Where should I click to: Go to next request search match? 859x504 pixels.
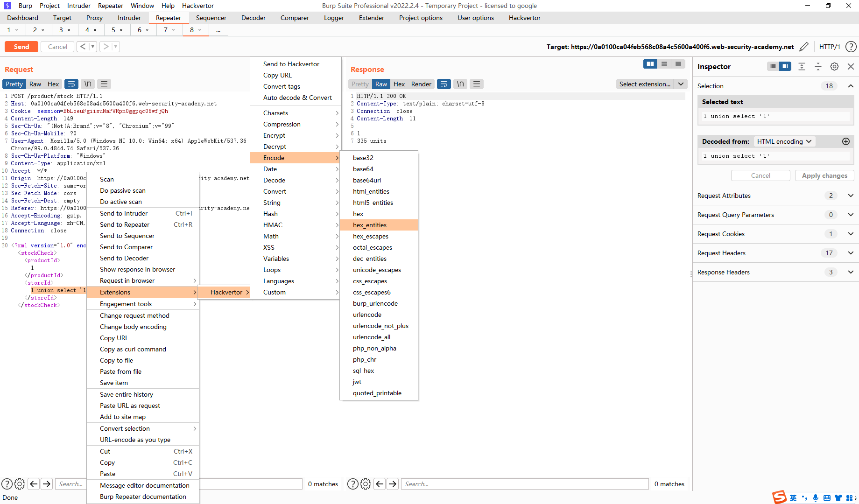(47, 484)
